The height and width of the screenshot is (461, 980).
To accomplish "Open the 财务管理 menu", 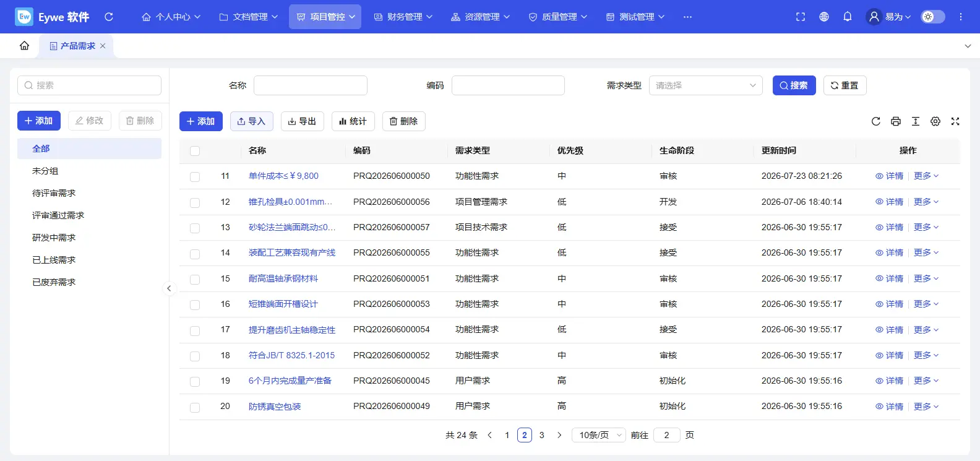I will point(403,17).
